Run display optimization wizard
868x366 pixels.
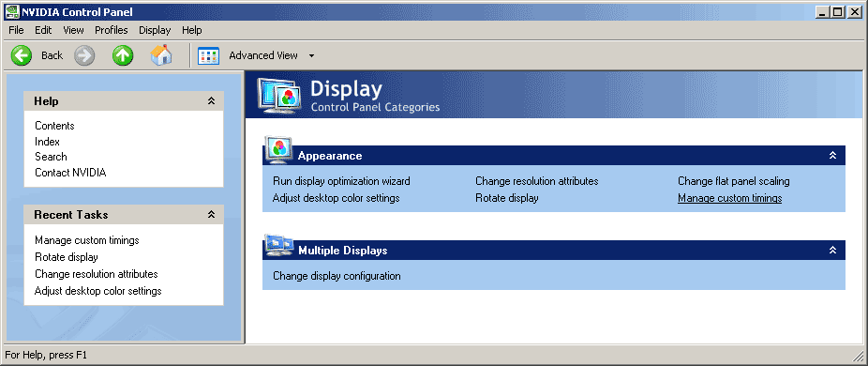pos(341,181)
